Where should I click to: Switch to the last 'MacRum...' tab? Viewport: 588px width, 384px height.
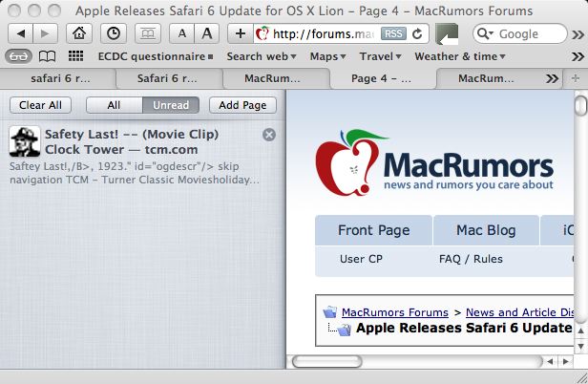click(x=486, y=78)
